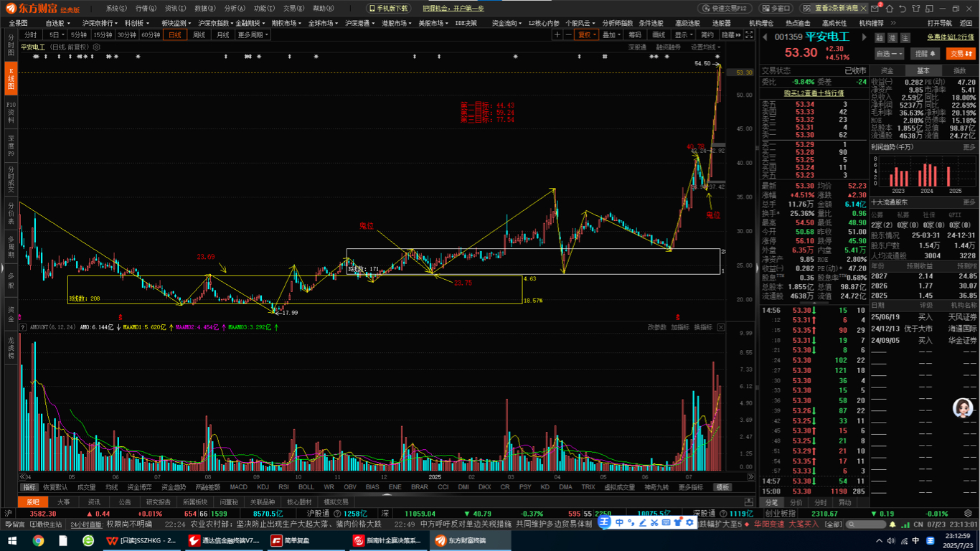
Task: Click the notification bell in bottom bar
Action: pyautogui.click(x=892, y=524)
